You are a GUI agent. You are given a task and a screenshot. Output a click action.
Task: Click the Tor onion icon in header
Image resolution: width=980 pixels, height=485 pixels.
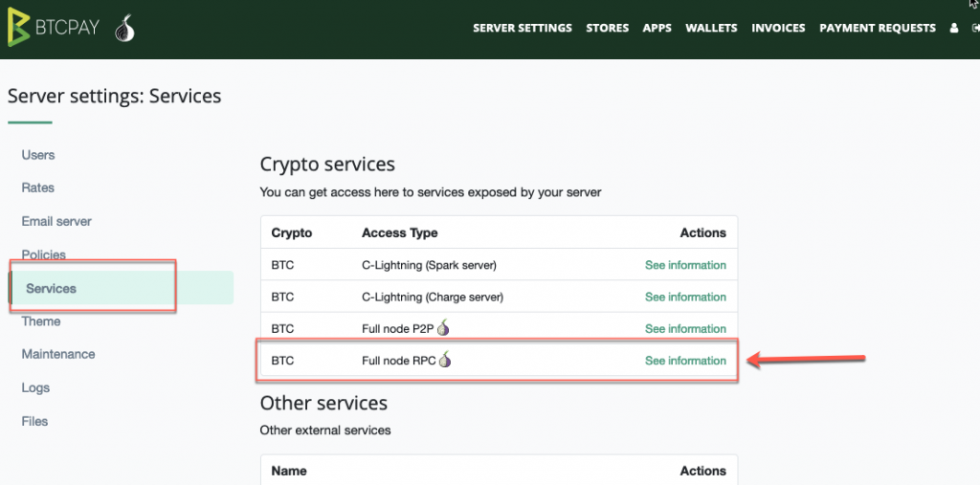coord(125,28)
